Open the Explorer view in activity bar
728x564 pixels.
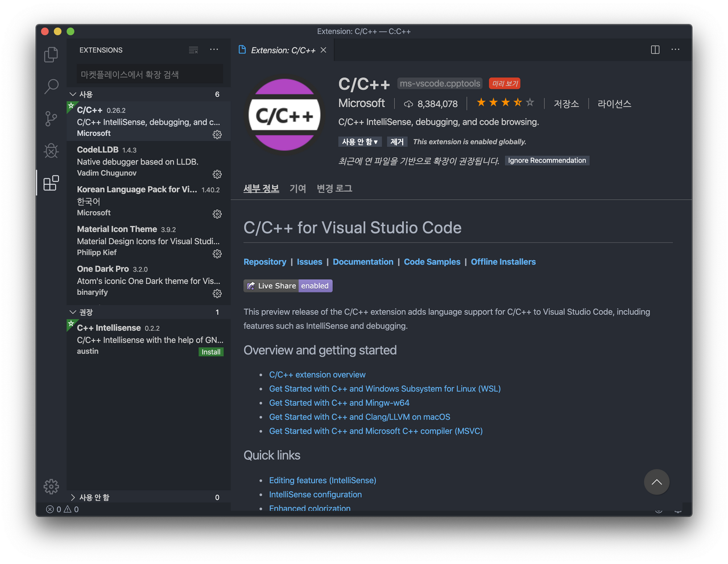pos(51,54)
